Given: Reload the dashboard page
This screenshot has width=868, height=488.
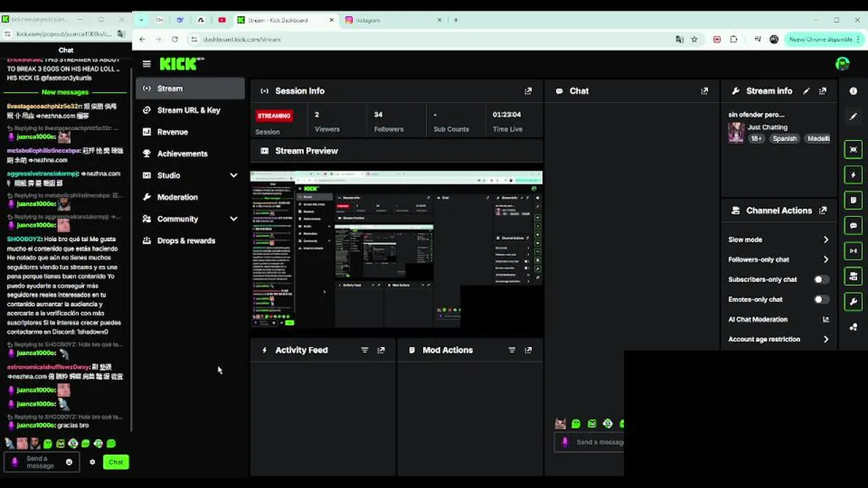Looking at the screenshot, I should tap(174, 39).
